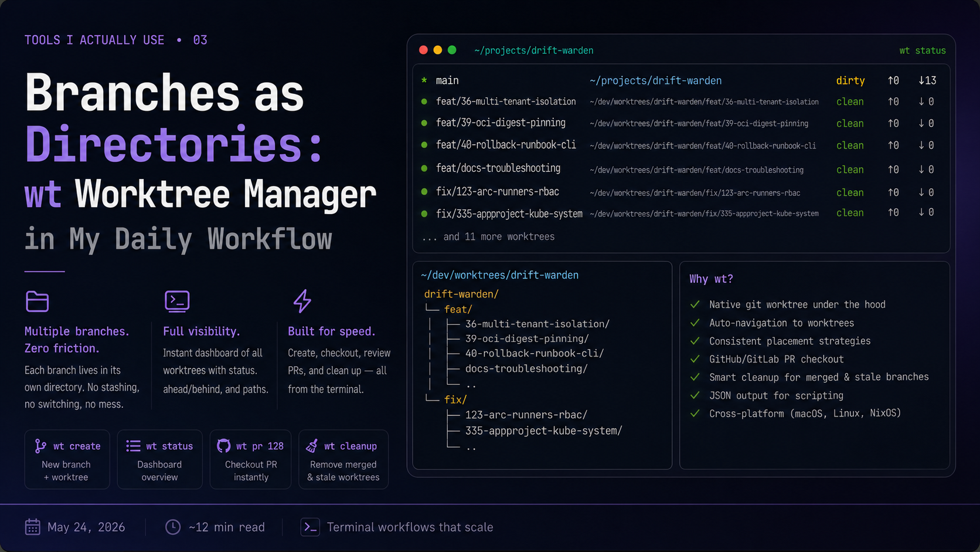Image resolution: width=980 pixels, height=552 pixels.
Task: Click the asterisk marker beside main
Action: [x=424, y=80]
